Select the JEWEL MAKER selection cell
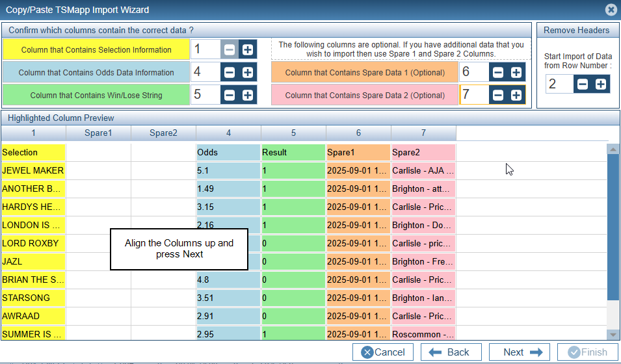This screenshot has width=621, height=364. coord(33,171)
